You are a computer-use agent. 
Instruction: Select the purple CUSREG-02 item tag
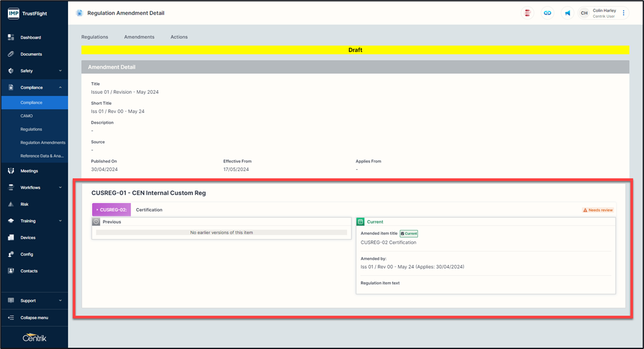[111, 210]
